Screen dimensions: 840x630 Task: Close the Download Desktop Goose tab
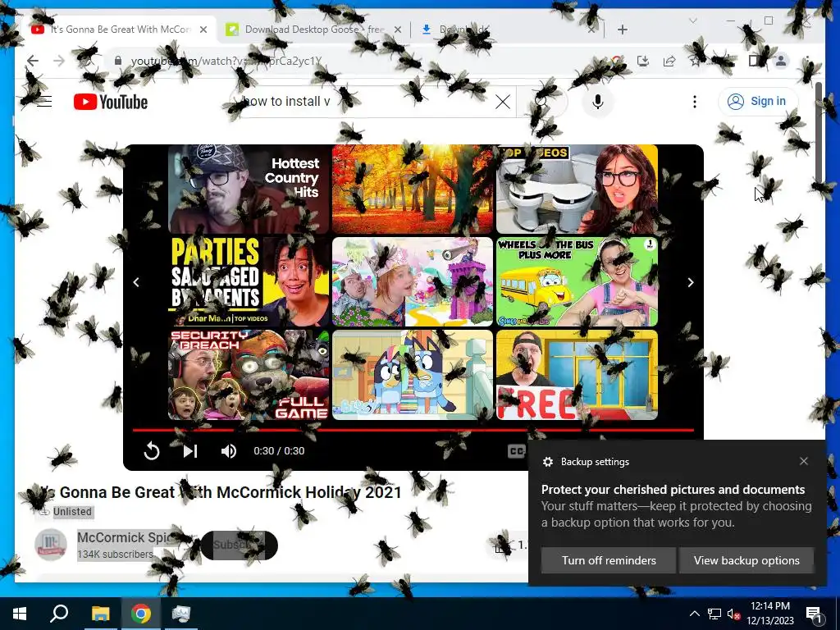(x=397, y=30)
